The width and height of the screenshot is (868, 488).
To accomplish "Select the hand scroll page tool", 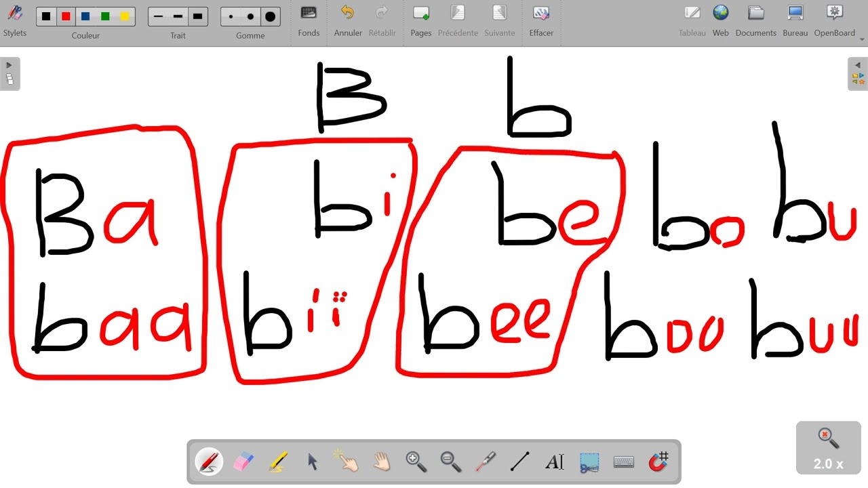I will [382, 462].
